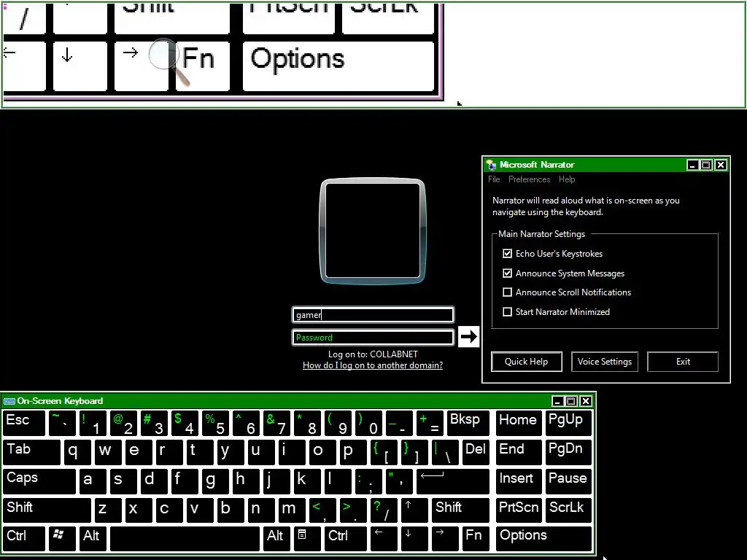747x560 pixels.
Task: Toggle the Caps key on keyboard
Action: pyautogui.click(x=39, y=481)
